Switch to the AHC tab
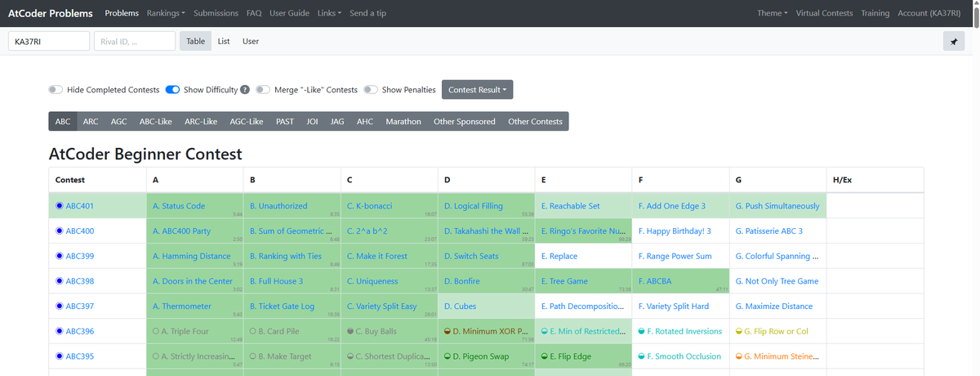 (x=365, y=121)
